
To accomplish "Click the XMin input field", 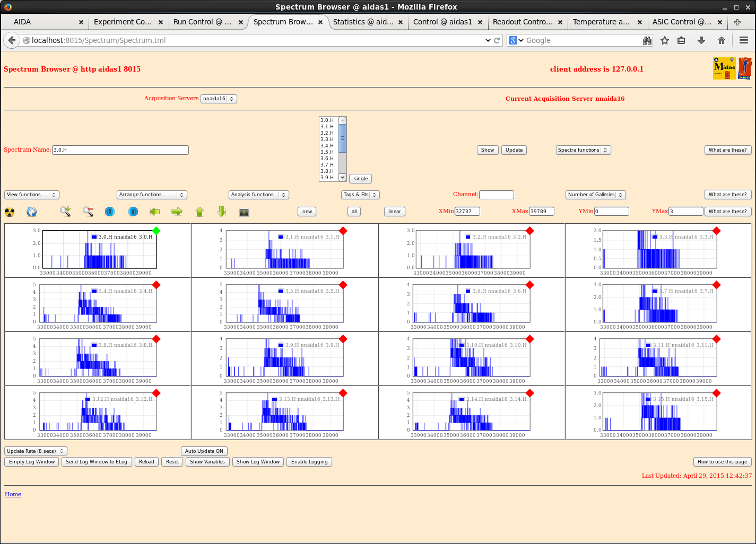I will coord(467,211).
